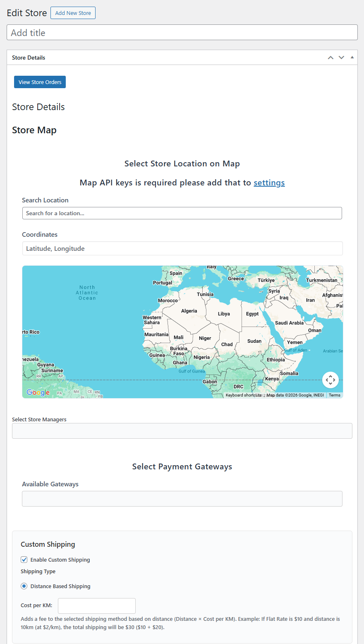Open Select Store Managers dropdown
Screen dimensions: 364x644
click(x=182, y=431)
